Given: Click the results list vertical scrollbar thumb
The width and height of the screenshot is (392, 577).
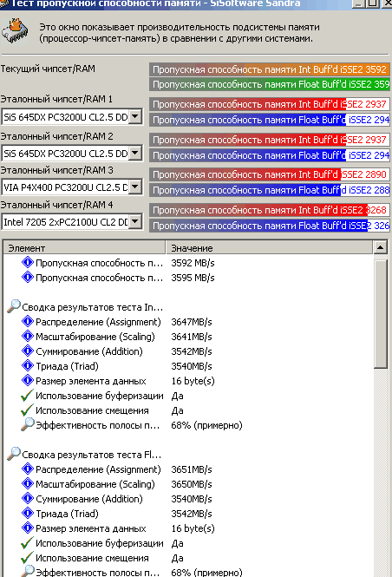Looking at the screenshot, I should 380,312.
